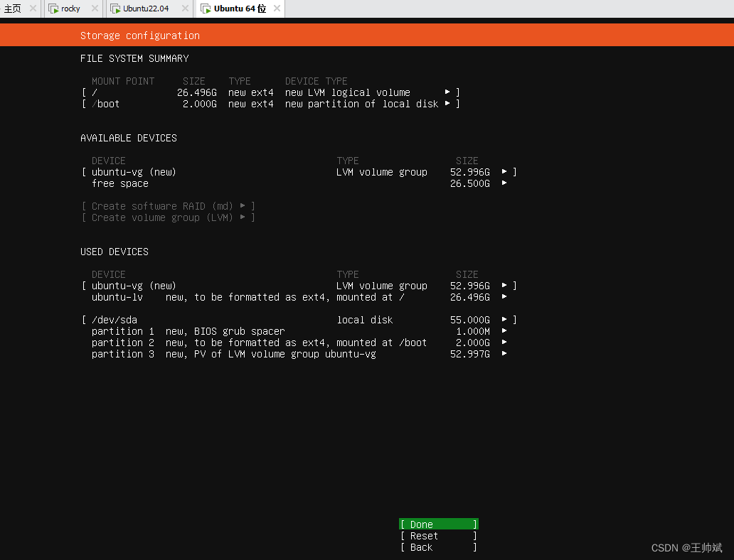Click the AVAILABLE DEVICES heading
The height and width of the screenshot is (560, 734).
click(129, 138)
